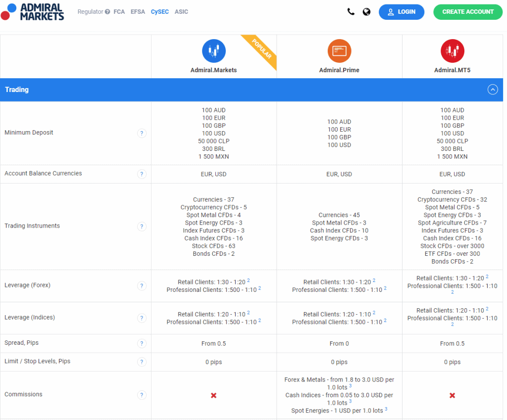Click the Minimum Deposit row label
The width and height of the screenshot is (507, 420).
[29, 133]
